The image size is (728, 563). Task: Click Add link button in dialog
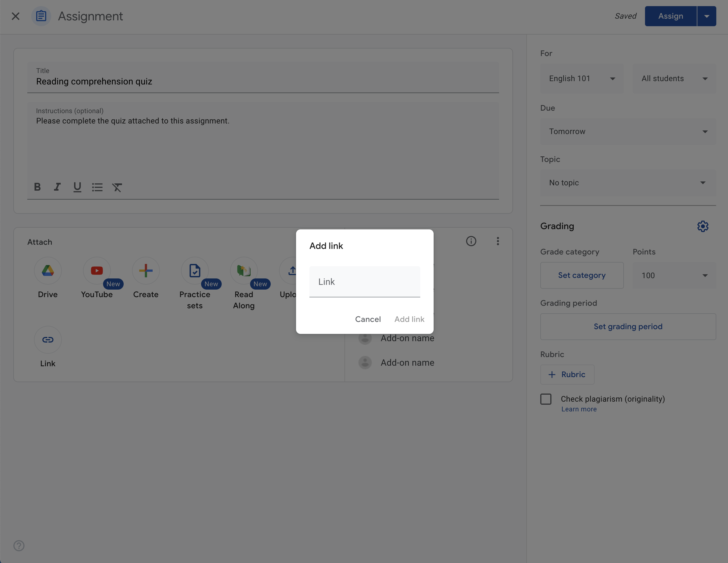pos(409,319)
